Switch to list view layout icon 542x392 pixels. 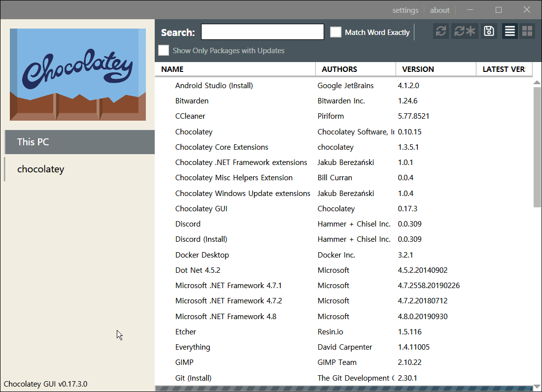point(510,32)
